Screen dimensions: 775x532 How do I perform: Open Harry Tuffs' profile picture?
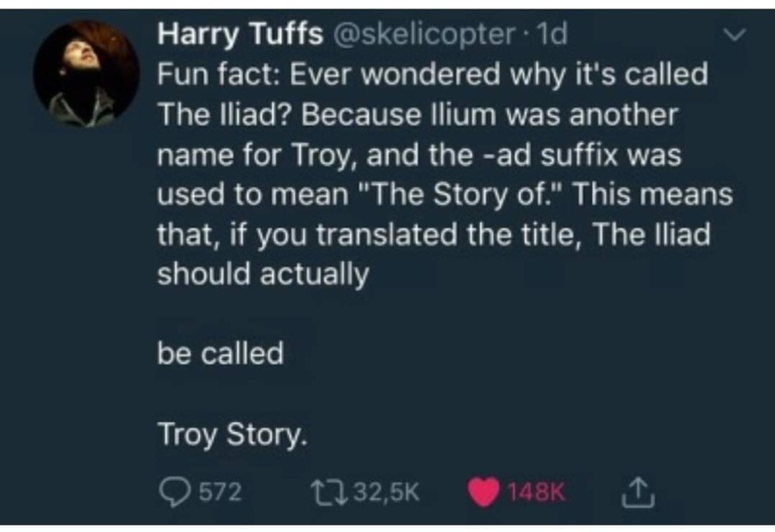[86, 75]
